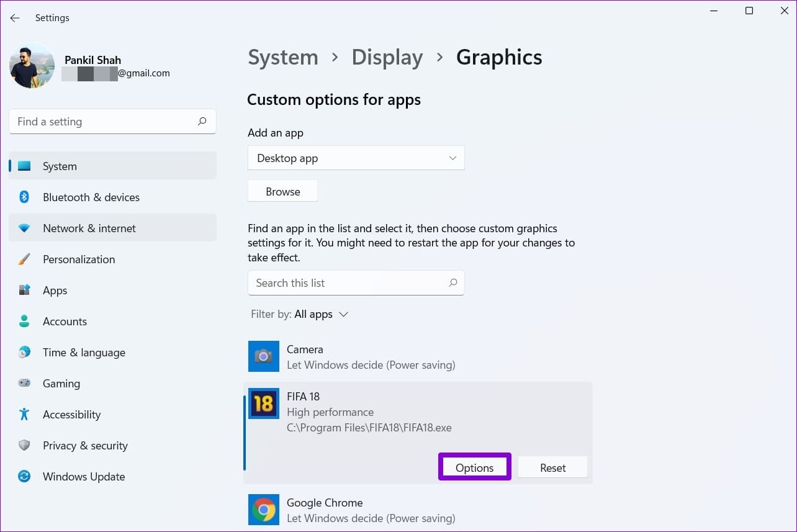This screenshot has height=532, width=797.
Task: Select the FIFA 18 game icon
Action: (x=263, y=404)
